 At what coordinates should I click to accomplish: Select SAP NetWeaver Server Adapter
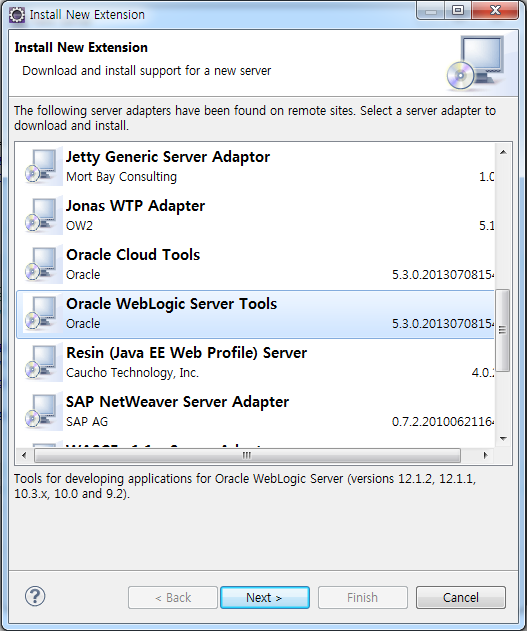pos(255,412)
